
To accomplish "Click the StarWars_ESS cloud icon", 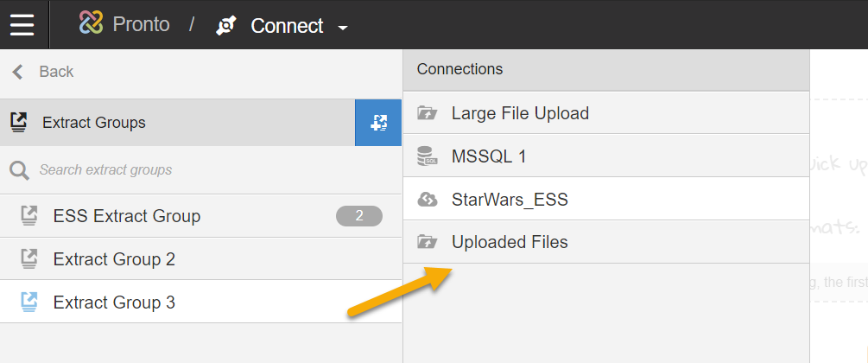I will tap(428, 200).
